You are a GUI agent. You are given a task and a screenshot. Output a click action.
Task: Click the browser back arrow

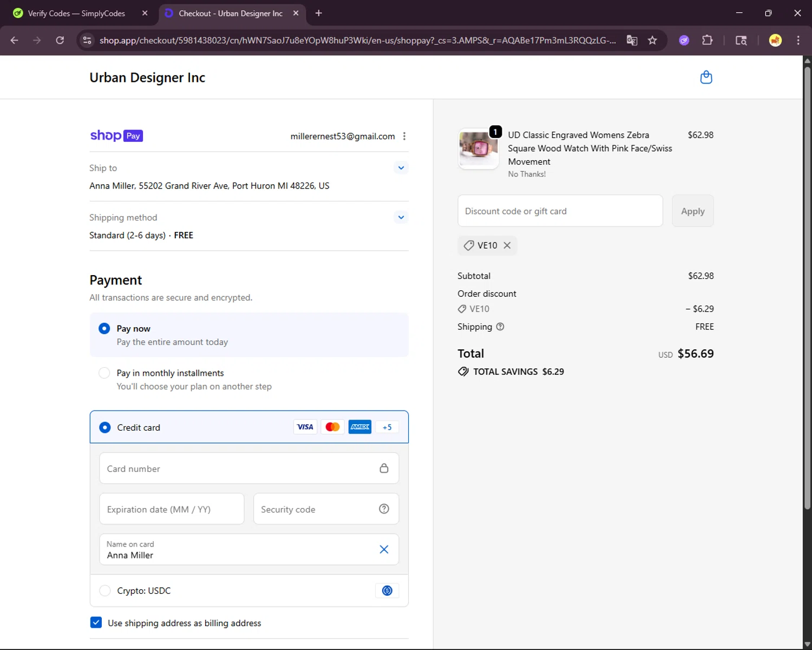[x=15, y=40]
